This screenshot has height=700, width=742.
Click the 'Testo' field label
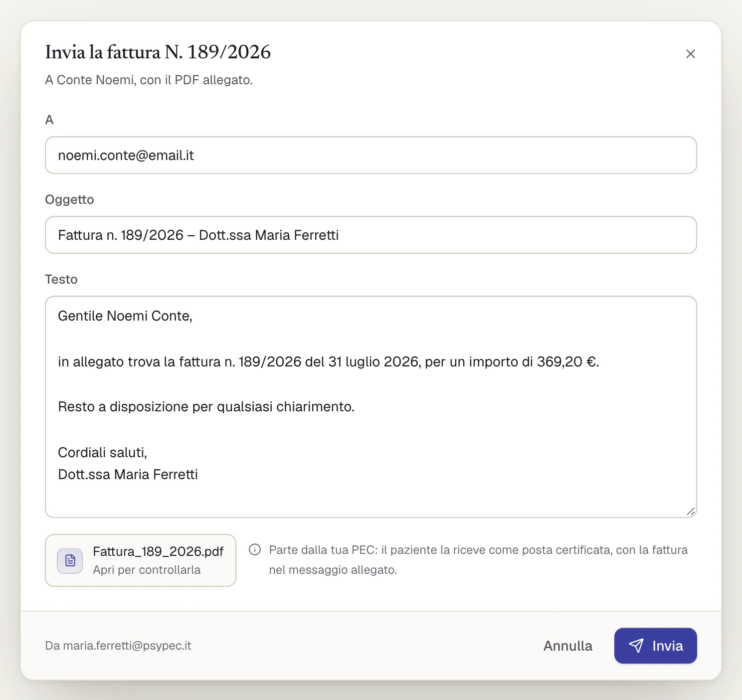click(x=61, y=279)
